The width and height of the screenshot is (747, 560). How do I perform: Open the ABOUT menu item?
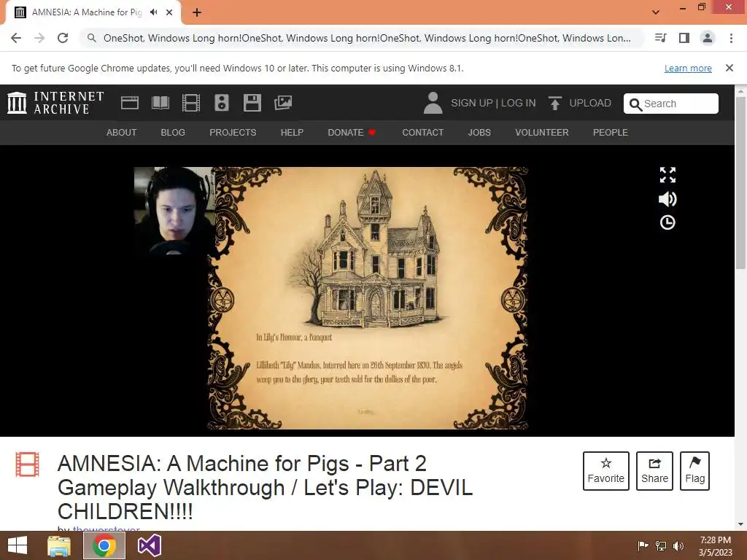click(x=122, y=133)
